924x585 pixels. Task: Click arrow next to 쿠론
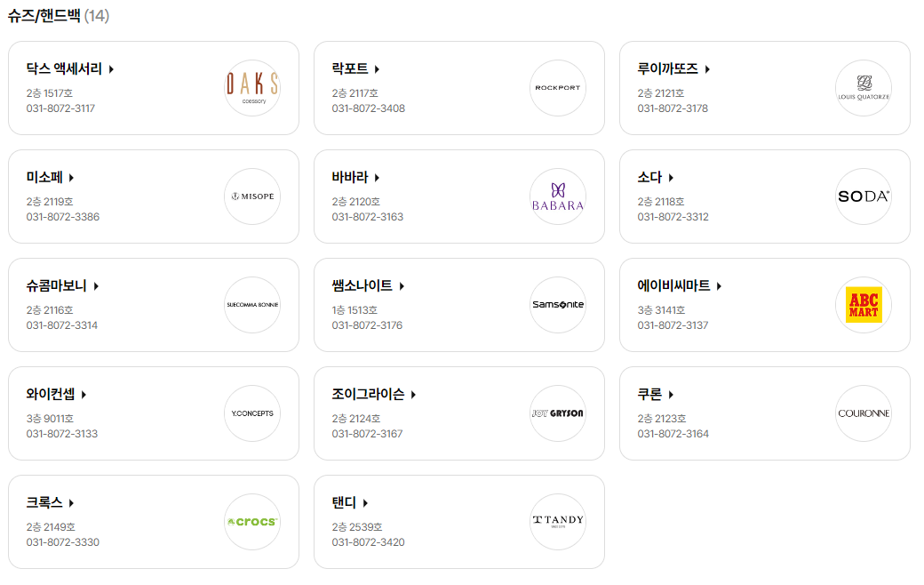(671, 395)
